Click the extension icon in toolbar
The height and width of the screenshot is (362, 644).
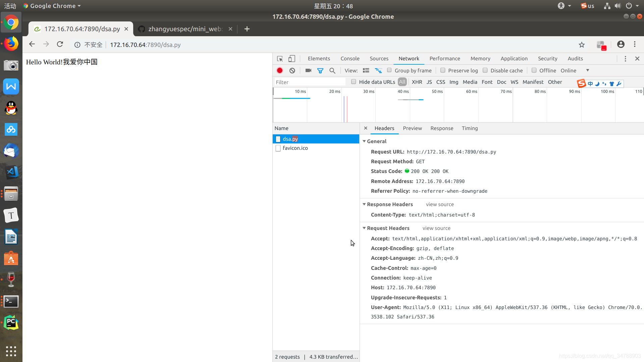coord(601,45)
